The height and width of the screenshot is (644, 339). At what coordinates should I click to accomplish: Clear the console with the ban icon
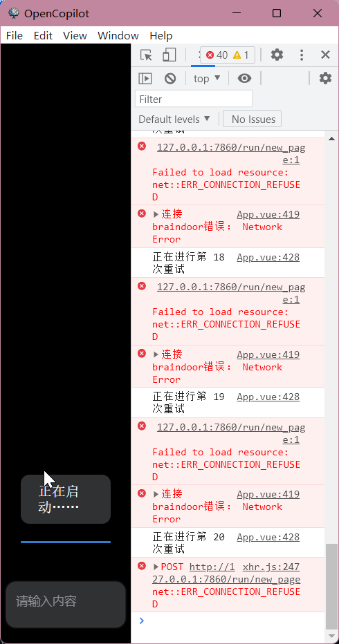pyautogui.click(x=170, y=78)
